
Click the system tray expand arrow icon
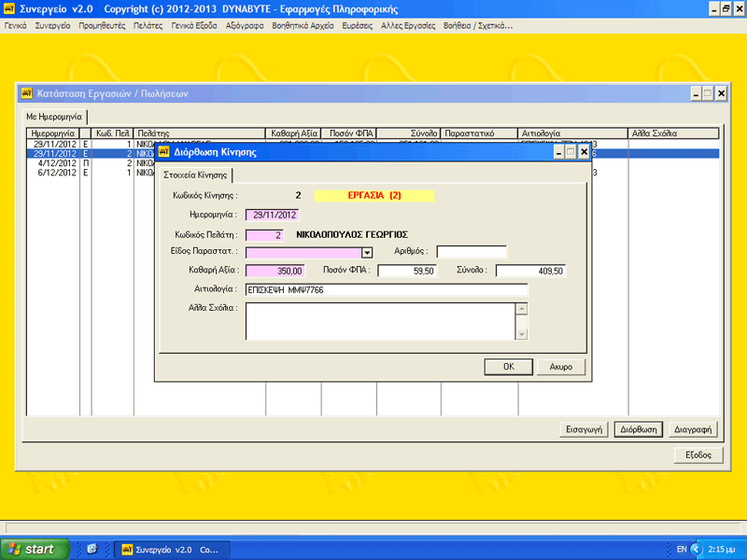tap(696, 550)
